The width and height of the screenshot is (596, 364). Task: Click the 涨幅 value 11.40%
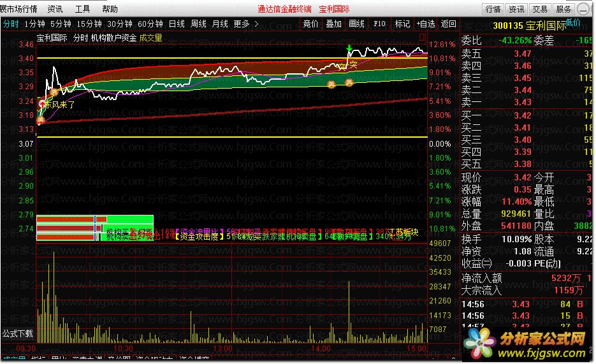pos(517,201)
